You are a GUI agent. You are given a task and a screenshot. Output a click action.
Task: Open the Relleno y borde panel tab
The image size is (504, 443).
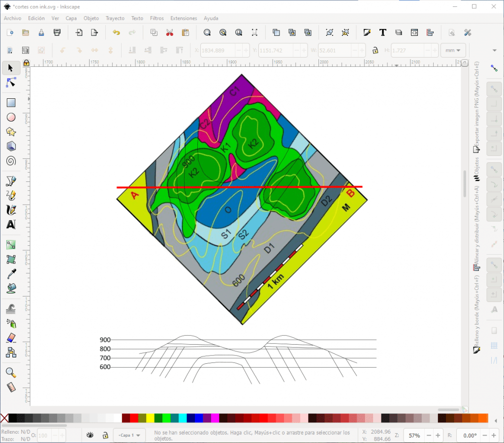click(476, 315)
